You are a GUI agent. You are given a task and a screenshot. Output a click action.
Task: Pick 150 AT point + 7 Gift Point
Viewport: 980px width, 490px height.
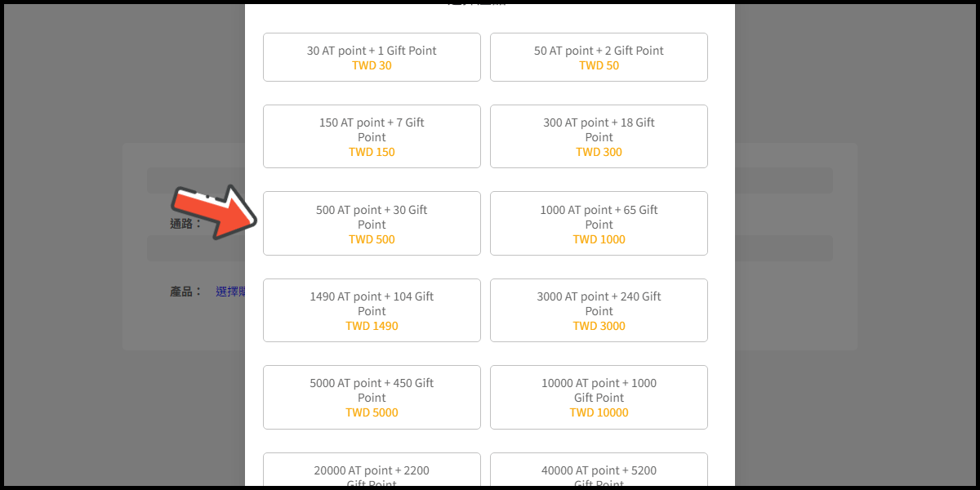[x=372, y=136]
